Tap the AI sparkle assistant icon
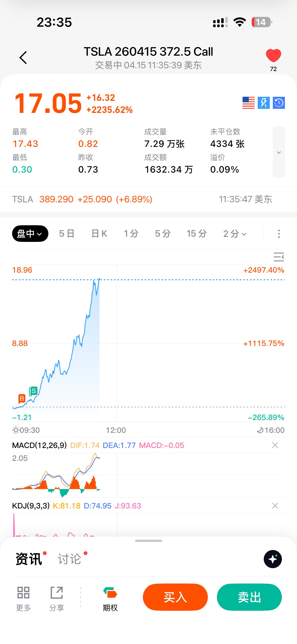Screen dimensions: 297x644 tap(273, 559)
